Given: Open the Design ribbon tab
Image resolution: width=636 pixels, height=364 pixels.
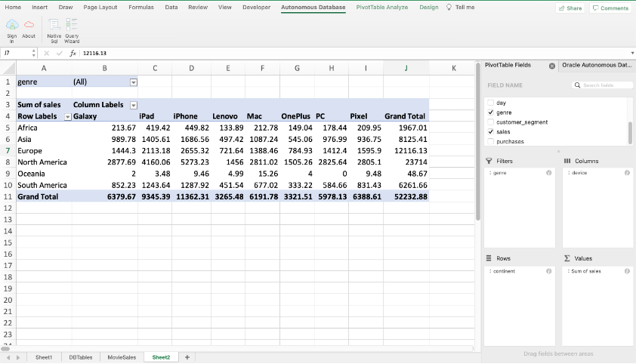Looking at the screenshot, I should pos(429,8).
